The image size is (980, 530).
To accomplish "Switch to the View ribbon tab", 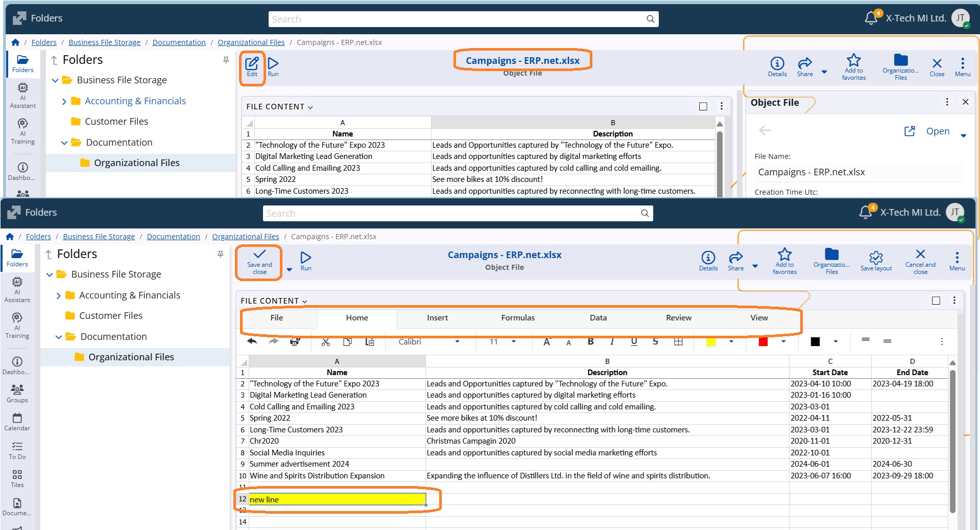I will tap(759, 318).
